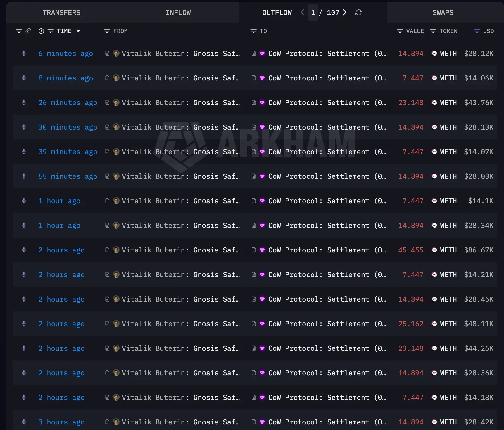Click Ethereum icon in the $43.76K row

24,102
